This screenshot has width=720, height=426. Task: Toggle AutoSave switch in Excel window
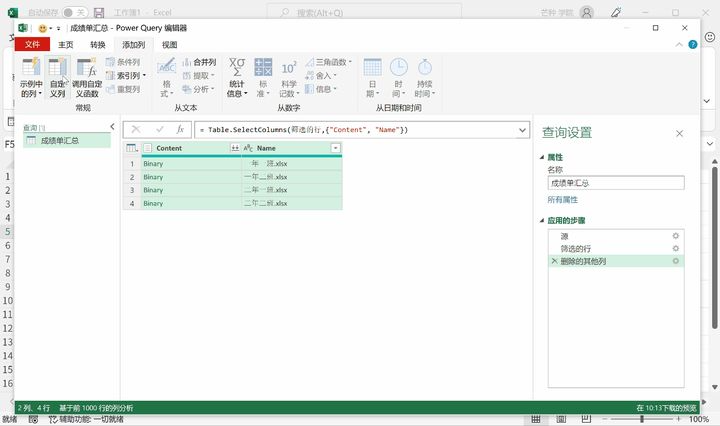tap(75, 12)
